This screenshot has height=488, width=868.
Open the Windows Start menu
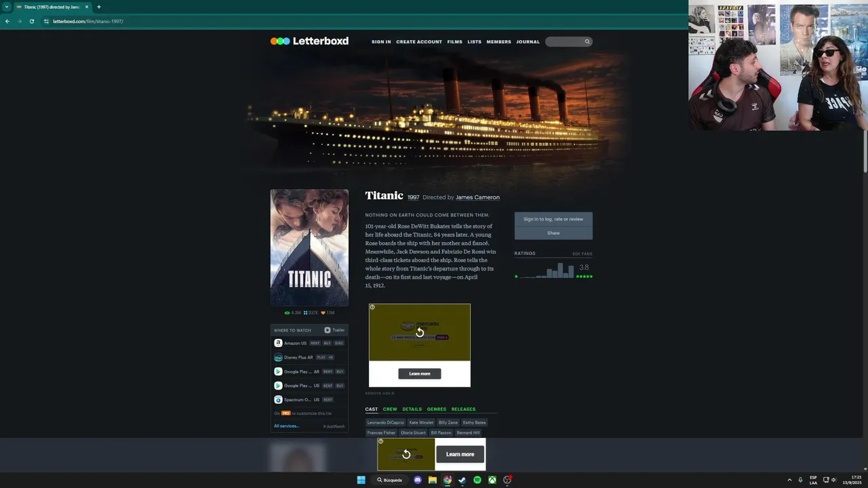coord(361,480)
